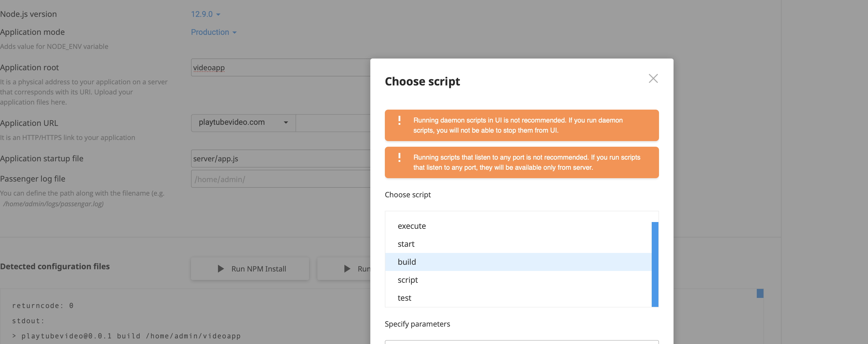Screen dimensions: 868x344
Task: Open the playtubevideo.com domain dropdown
Action: coord(243,123)
